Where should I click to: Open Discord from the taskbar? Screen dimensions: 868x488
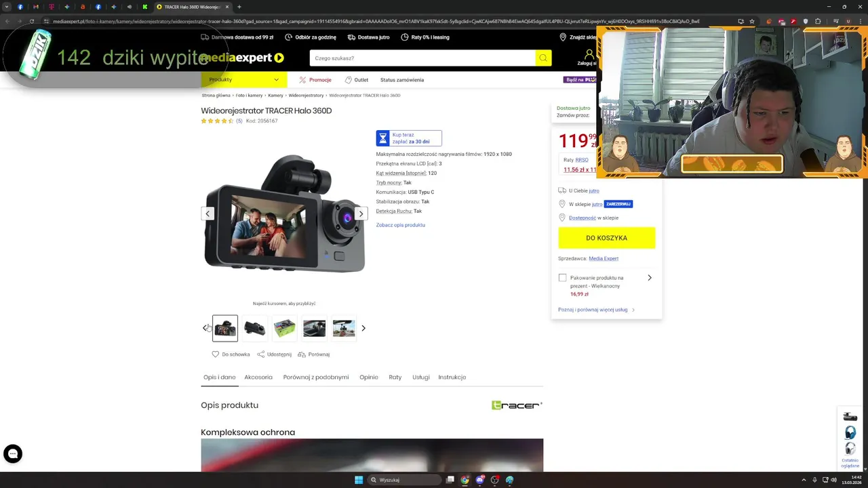pos(480,480)
